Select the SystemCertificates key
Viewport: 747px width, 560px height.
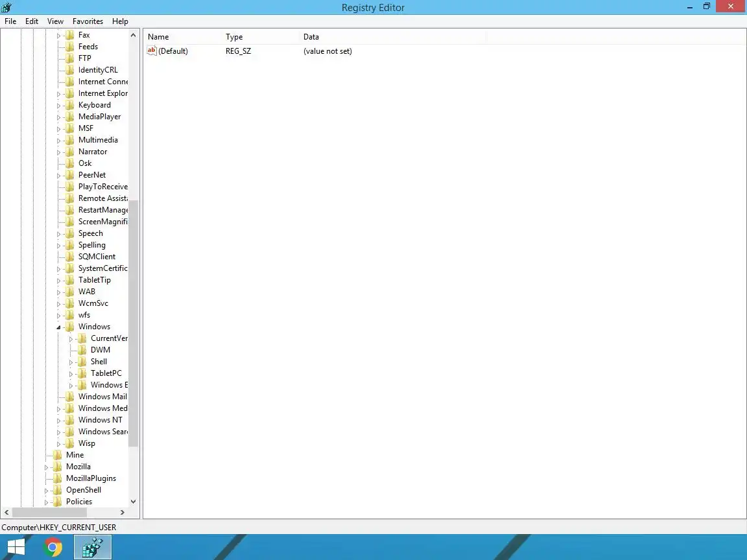pyautogui.click(x=103, y=268)
